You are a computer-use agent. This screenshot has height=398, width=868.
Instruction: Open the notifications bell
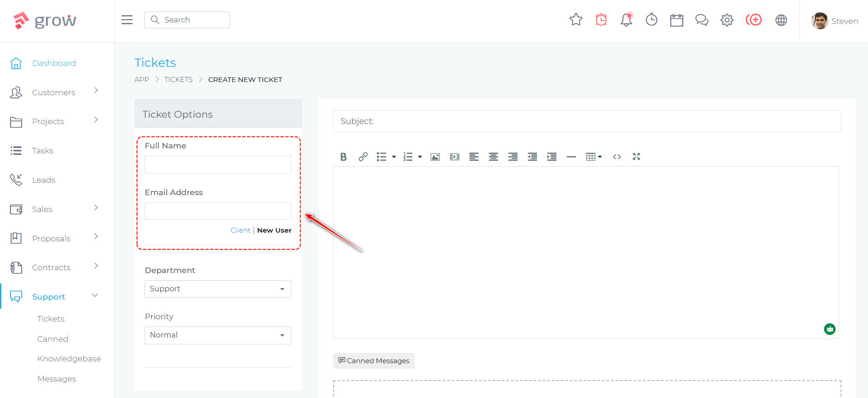click(626, 20)
